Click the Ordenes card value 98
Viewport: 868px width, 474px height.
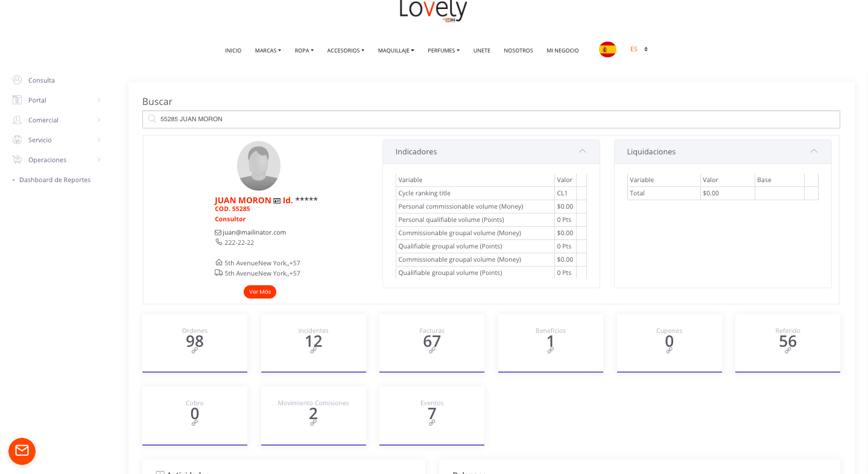coord(195,341)
